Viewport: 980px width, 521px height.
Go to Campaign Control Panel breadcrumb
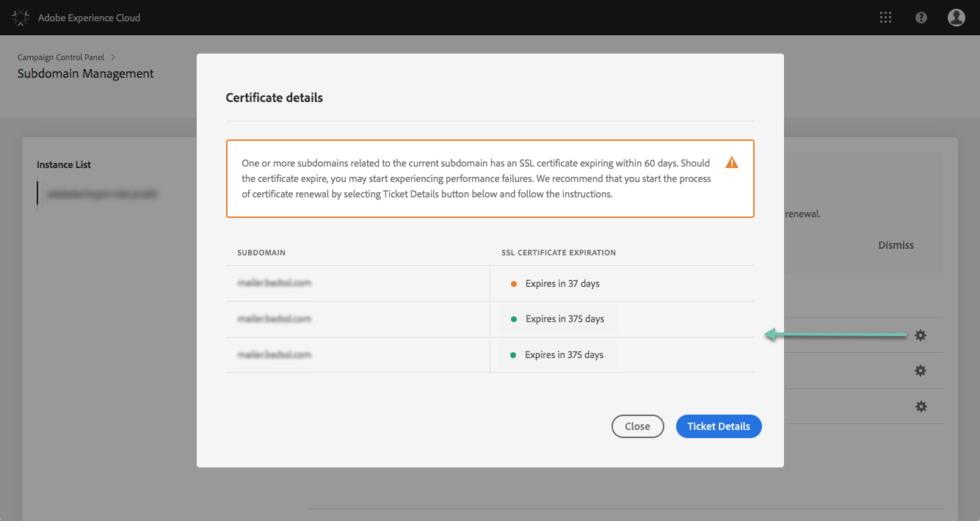61,57
